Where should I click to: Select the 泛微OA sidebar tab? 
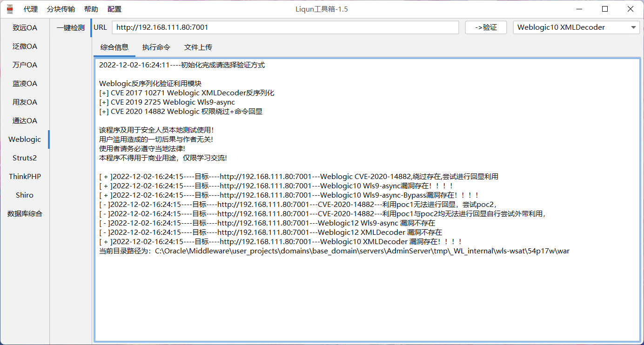pyautogui.click(x=25, y=46)
